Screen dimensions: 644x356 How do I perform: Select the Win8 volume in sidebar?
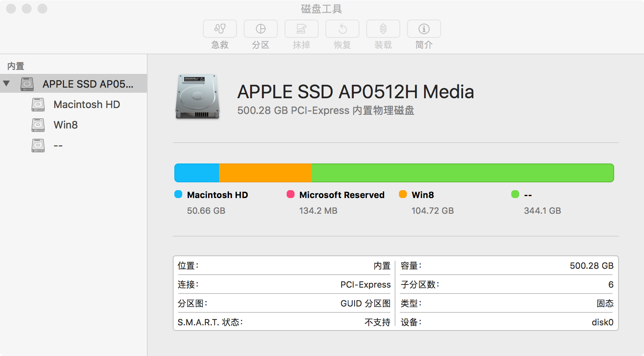pyautogui.click(x=66, y=125)
